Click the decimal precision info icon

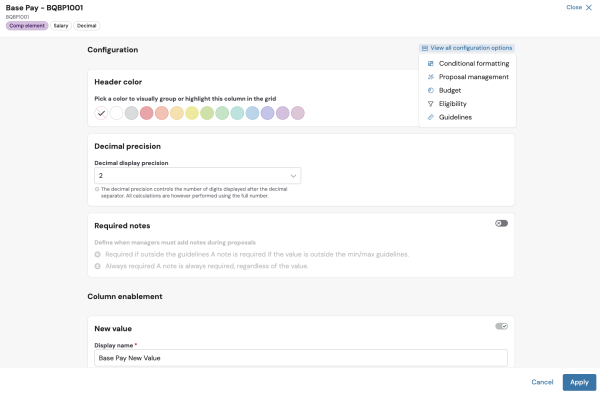coord(97,189)
